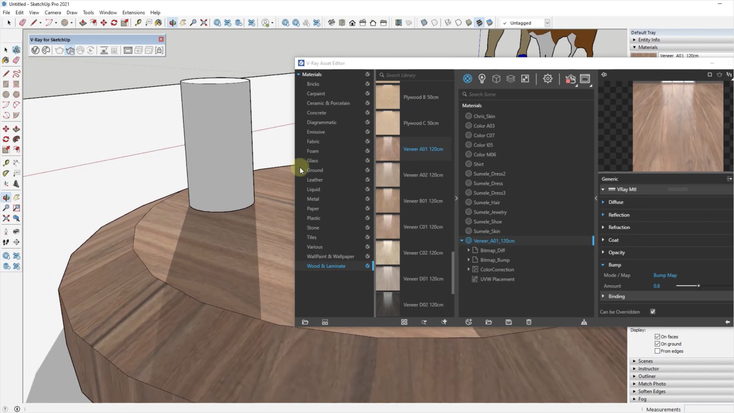Switch to Materials category in Asset Editor

click(467, 79)
